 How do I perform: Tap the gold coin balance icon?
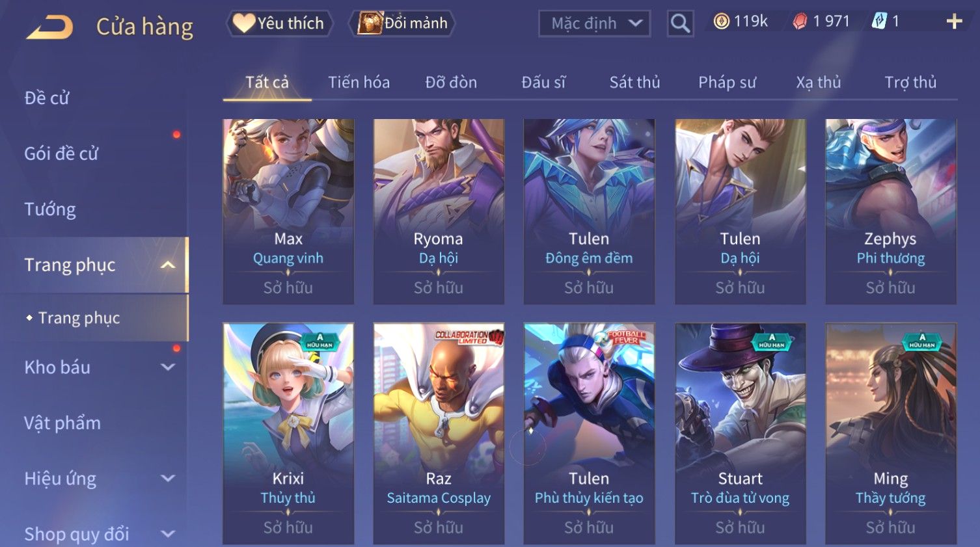coord(721,21)
